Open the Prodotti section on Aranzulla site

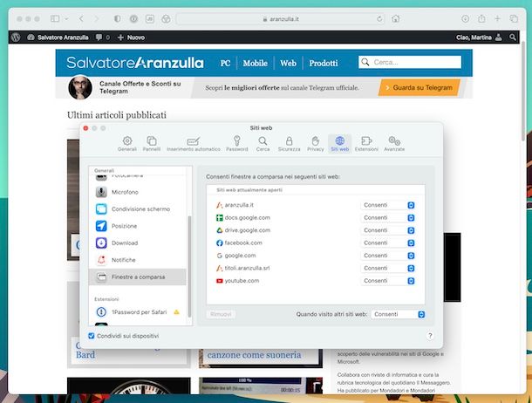coord(324,63)
